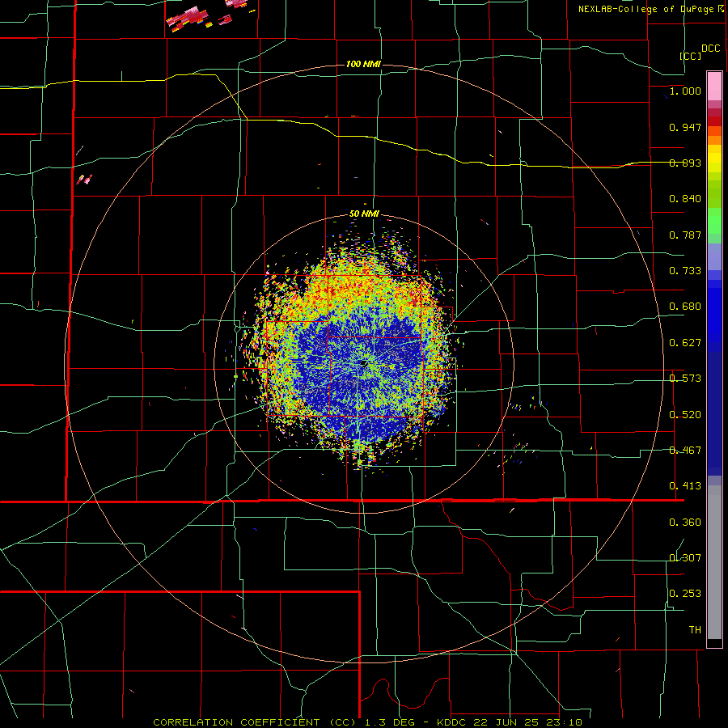Viewport: 728px width, 728px height.
Task: Click the 0.840 scale value
Action: [x=685, y=199]
